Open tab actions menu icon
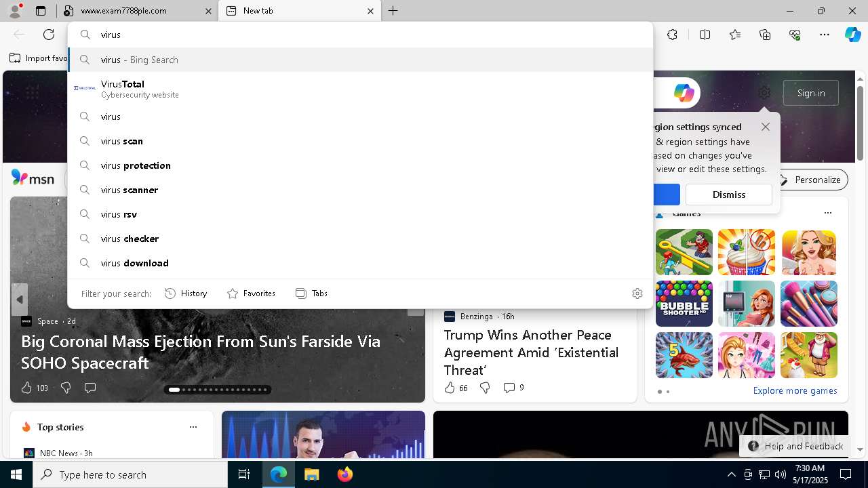The image size is (868, 488). coord(41,11)
